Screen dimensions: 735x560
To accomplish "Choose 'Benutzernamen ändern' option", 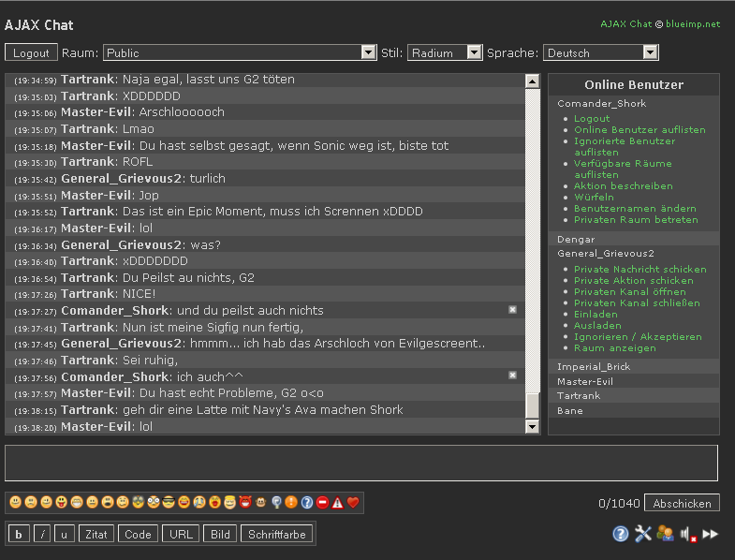I will pos(635,208).
